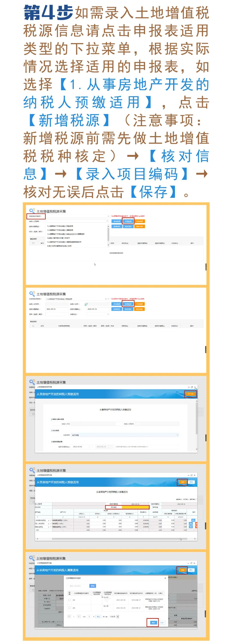Click the yellow 项目编号 input cell

click(135, 507)
